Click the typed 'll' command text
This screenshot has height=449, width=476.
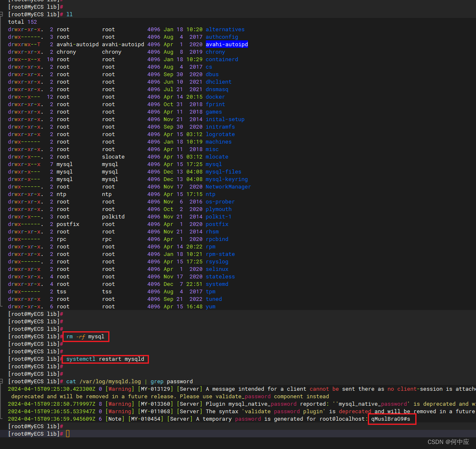(69, 14)
